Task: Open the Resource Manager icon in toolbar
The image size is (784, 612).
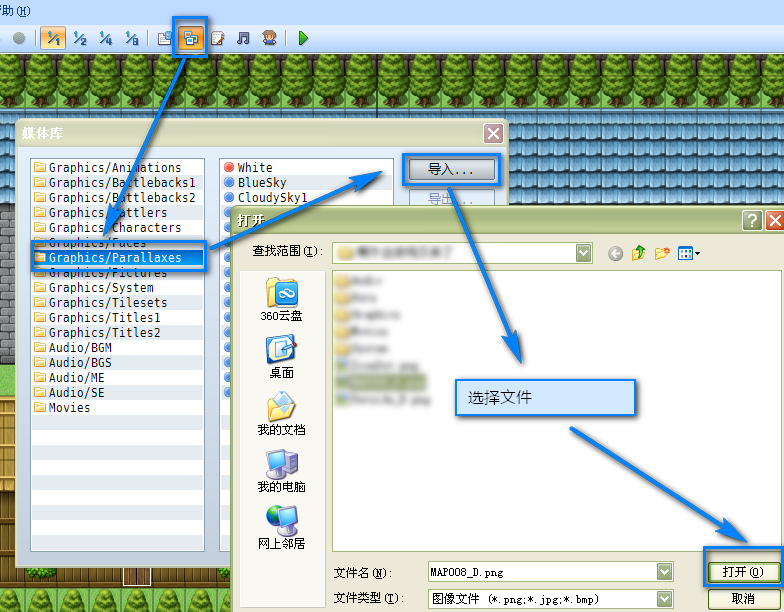Action: coord(190,38)
